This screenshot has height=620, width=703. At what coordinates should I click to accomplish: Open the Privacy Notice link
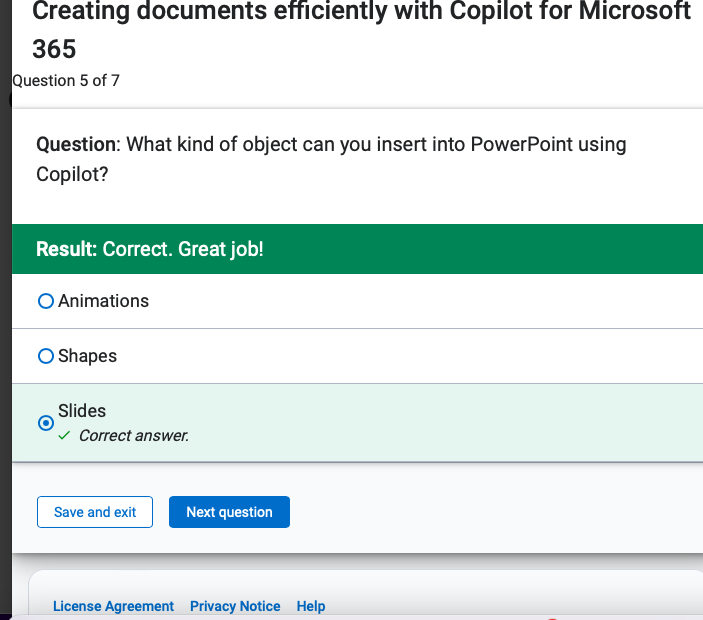point(235,606)
